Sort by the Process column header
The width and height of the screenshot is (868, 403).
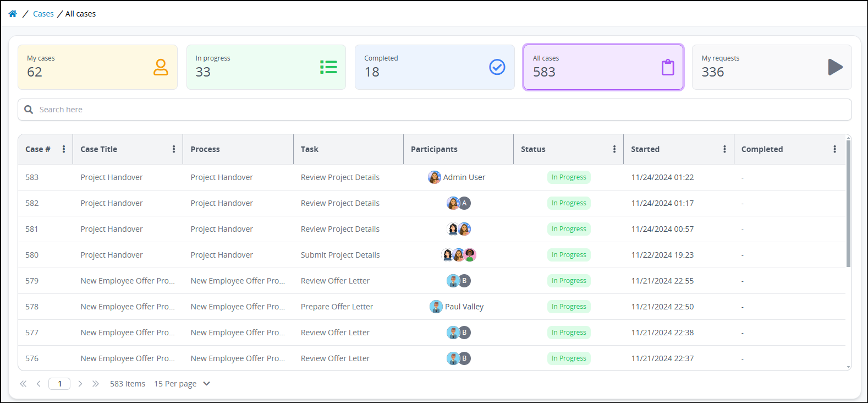[205, 149]
